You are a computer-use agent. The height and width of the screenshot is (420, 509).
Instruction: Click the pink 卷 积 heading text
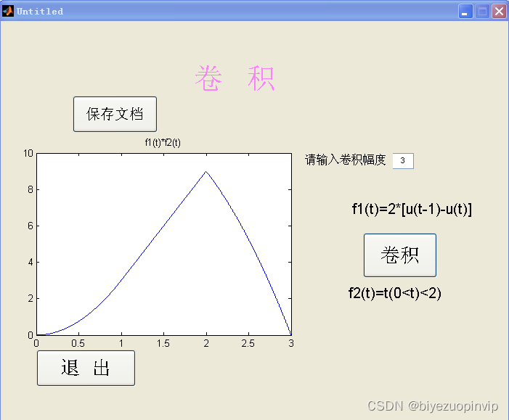(235, 78)
